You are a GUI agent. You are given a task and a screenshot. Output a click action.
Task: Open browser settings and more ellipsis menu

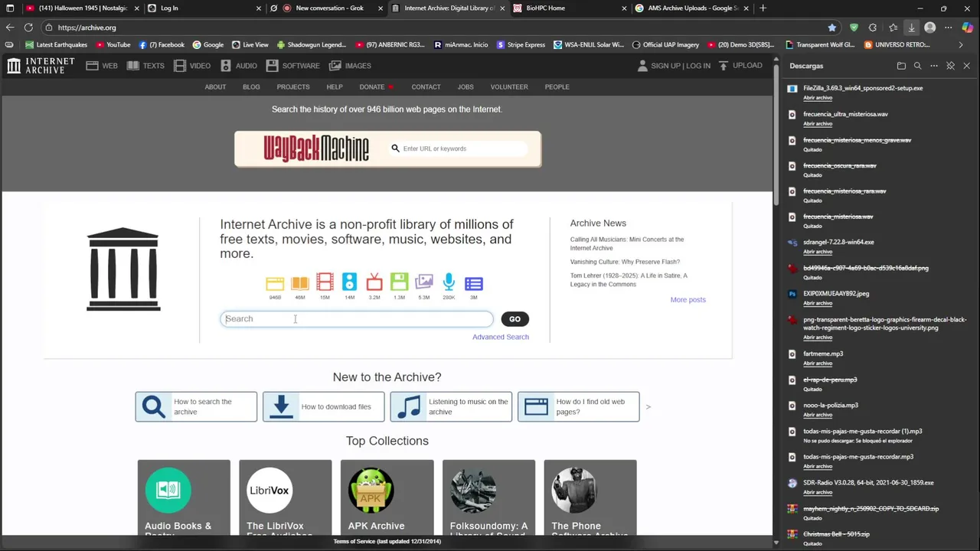coord(949,28)
